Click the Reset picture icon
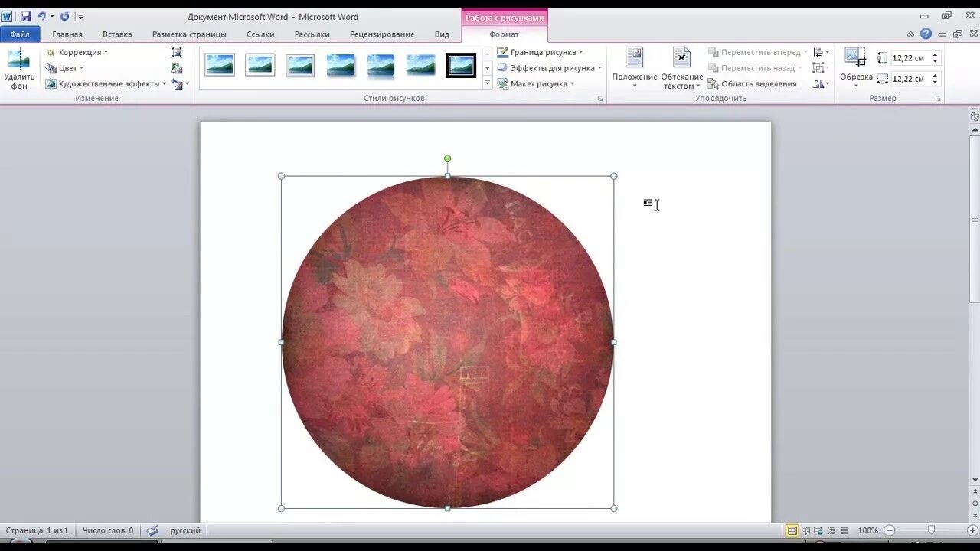This screenshot has height=551, width=980. [178, 84]
